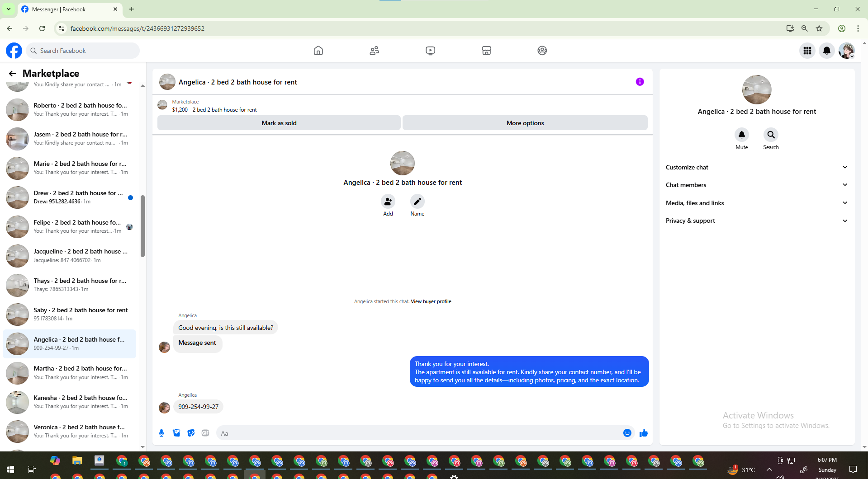Open a new browser tab
The height and width of the screenshot is (479, 868).
[x=132, y=9]
